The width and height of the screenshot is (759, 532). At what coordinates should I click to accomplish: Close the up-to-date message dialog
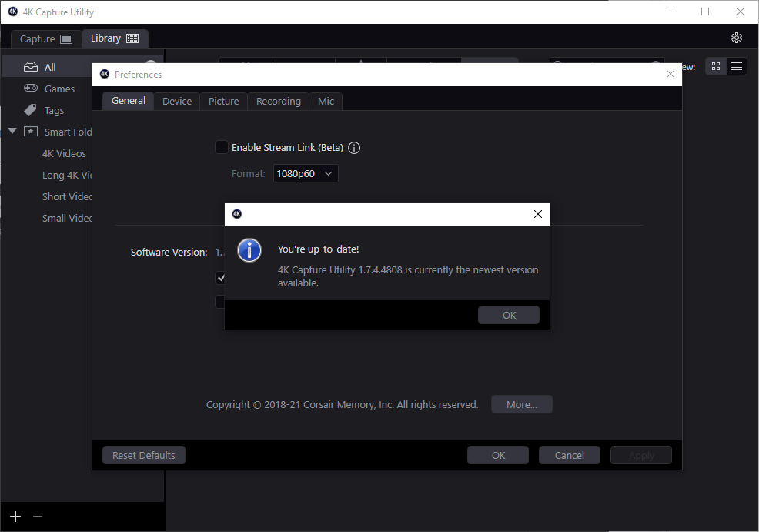(538, 214)
